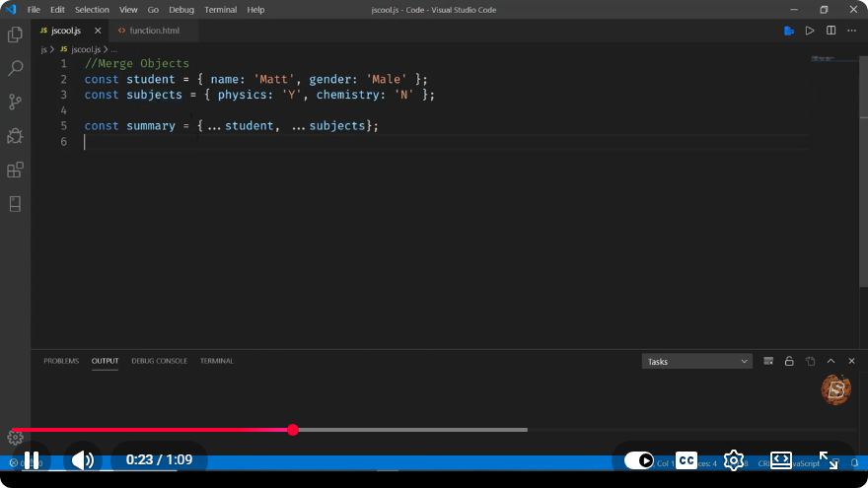The image size is (868, 488).
Task: Open the Search view in activity bar
Action: point(15,68)
